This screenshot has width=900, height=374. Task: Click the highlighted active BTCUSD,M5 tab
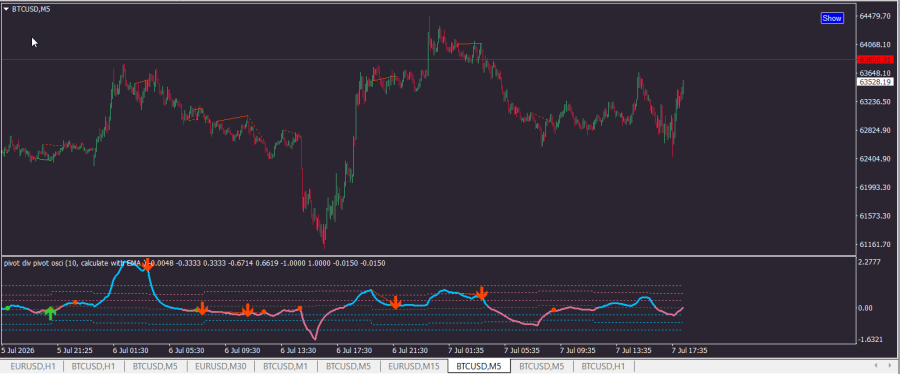(479, 366)
